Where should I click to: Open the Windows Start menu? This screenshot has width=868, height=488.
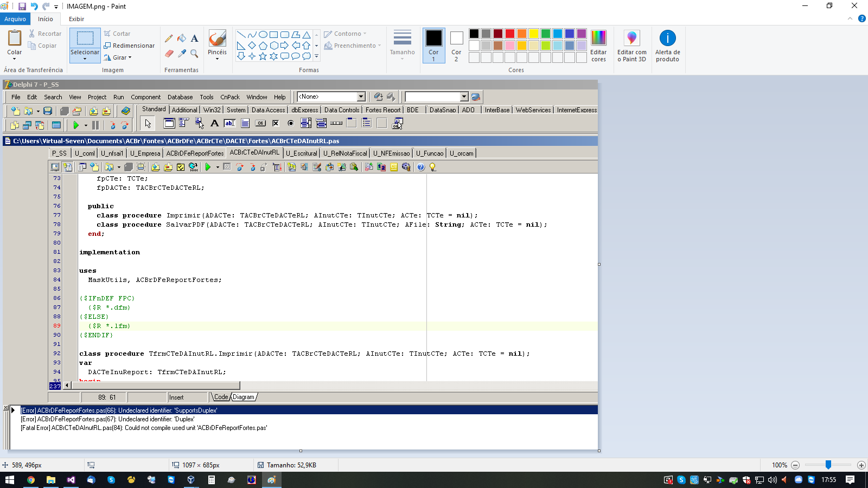(x=10, y=480)
